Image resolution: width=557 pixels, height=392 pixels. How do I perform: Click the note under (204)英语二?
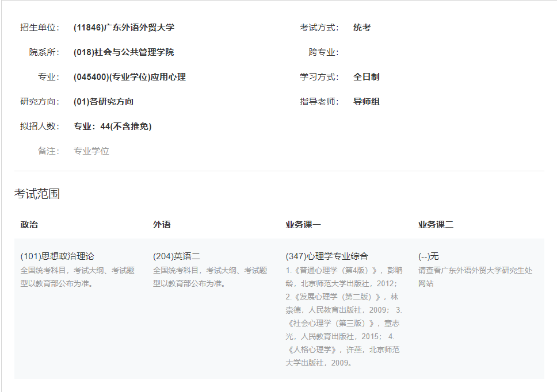(x=210, y=276)
